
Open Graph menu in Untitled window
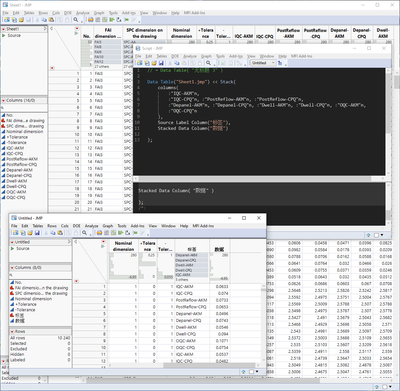click(x=108, y=226)
